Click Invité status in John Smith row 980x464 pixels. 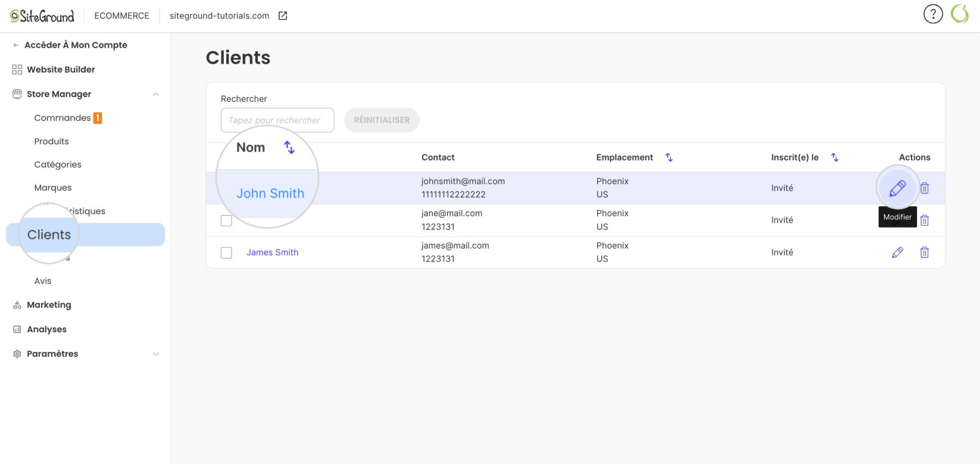pos(782,188)
